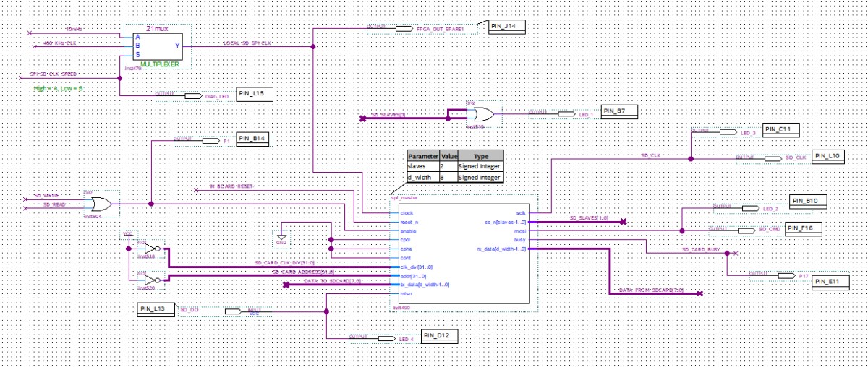Select the 400_KHz_CLK net label
The width and height of the screenshot is (868, 367).
tap(59, 43)
